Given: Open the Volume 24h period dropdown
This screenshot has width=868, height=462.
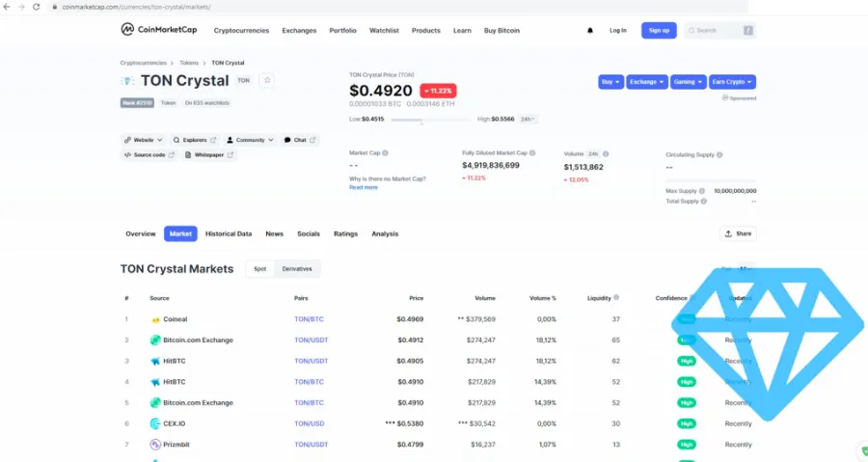Looking at the screenshot, I should coord(593,153).
